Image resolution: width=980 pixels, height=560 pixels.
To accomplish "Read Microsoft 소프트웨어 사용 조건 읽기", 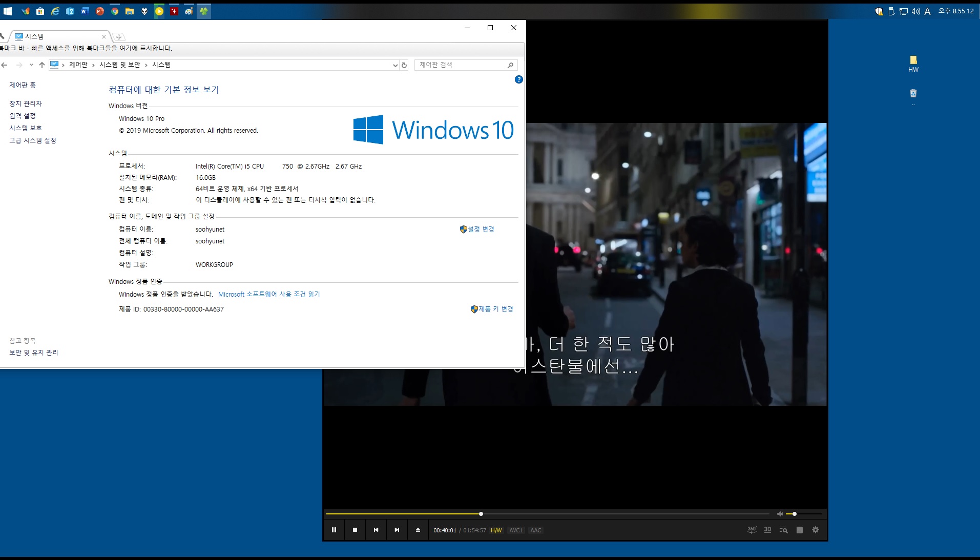I will coord(269,294).
